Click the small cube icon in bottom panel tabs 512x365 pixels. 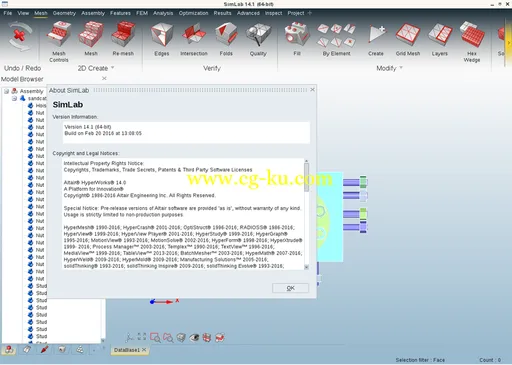pyautogui.click(x=62, y=350)
